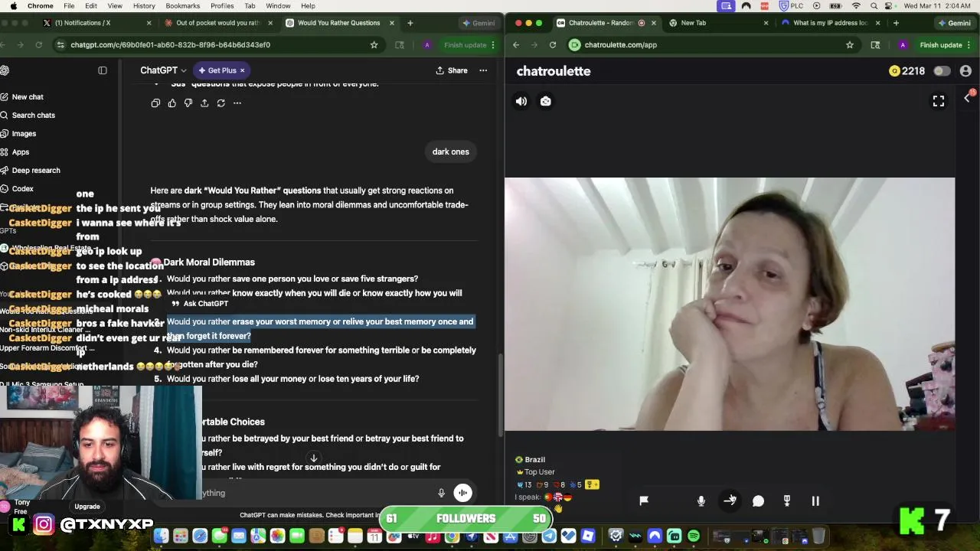Open the ChatGPT model selector dropdown
980x551 pixels.
coord(163,70)
